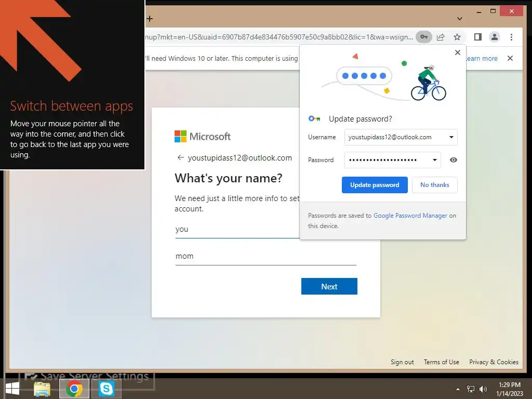Expand the tab search chevron
The width and height of the screenshot is (532, 399).
click(460, 19)
